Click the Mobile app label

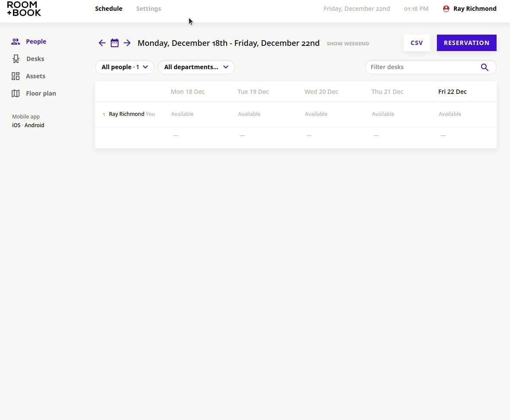[x=26, y=116]
